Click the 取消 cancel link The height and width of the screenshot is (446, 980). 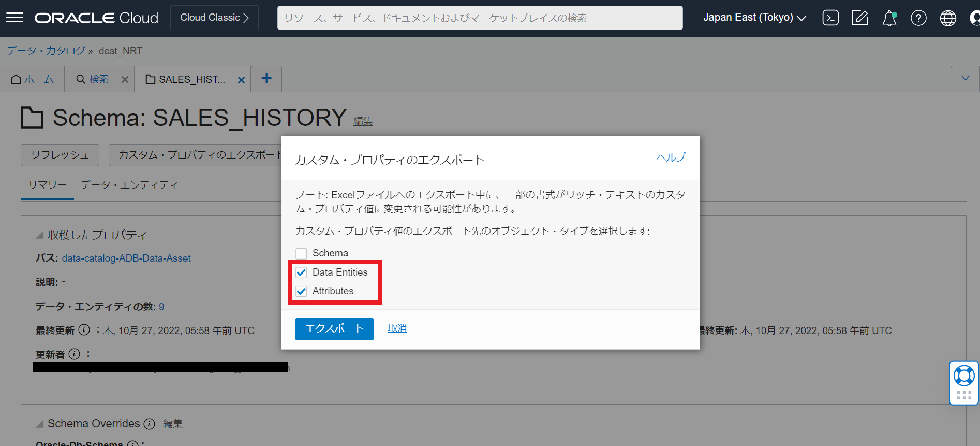coord(397,328)
